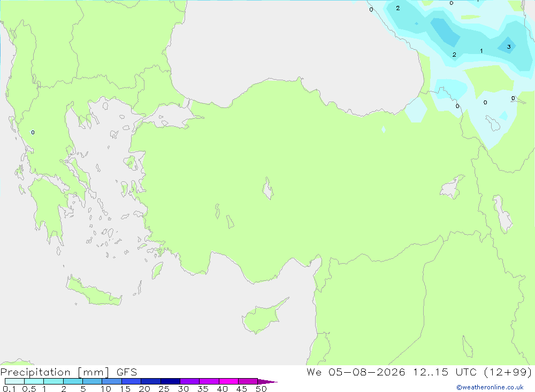
Task: Click the map value "1" in the cyan area
Action: 481,51
